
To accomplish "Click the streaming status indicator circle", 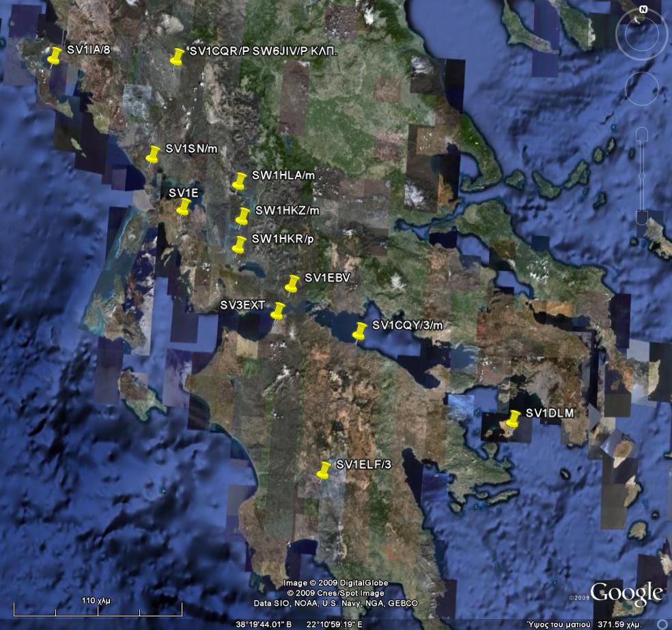I will click(662, 625).
